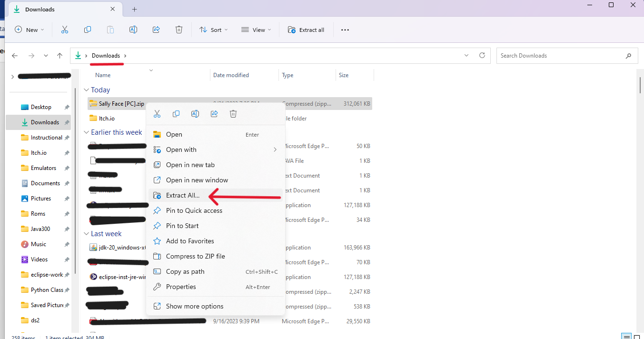Open recent locations dropdown chevron
644x339 pixels.
point(46,56)
